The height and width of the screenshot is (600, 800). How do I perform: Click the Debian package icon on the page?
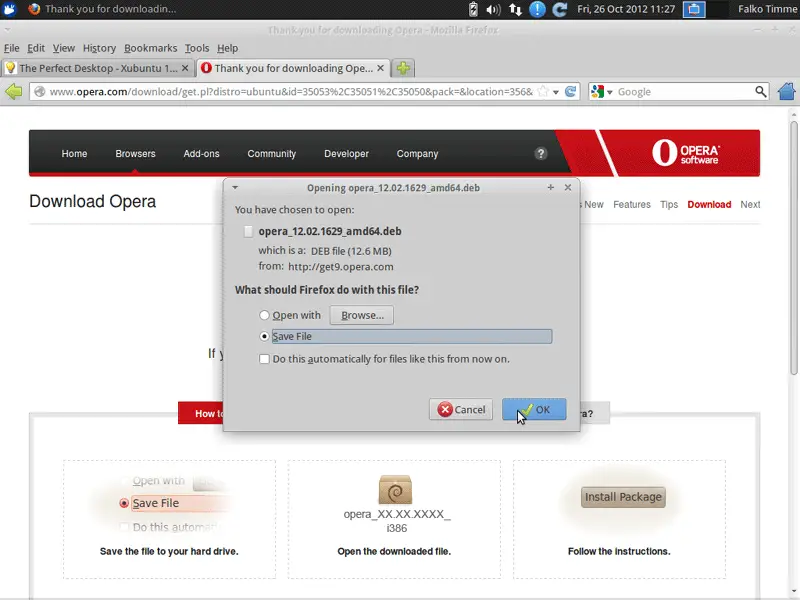pos(395,490)
